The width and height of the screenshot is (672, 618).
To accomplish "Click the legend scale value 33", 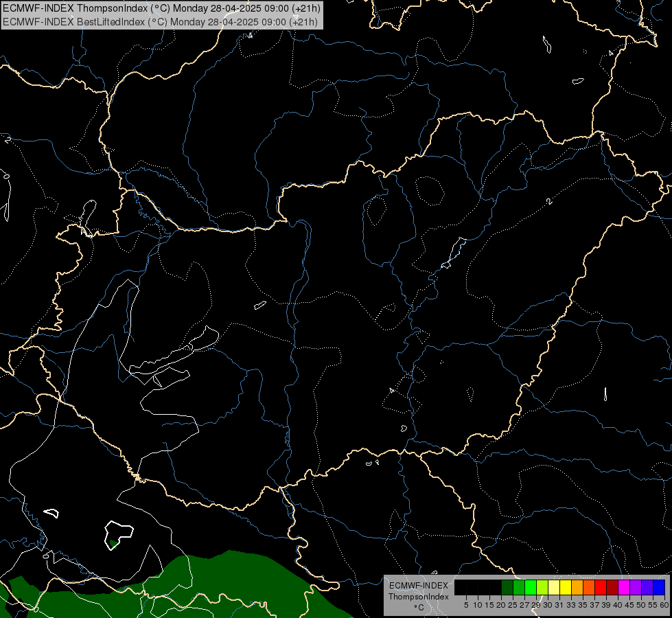I will 571,605.
